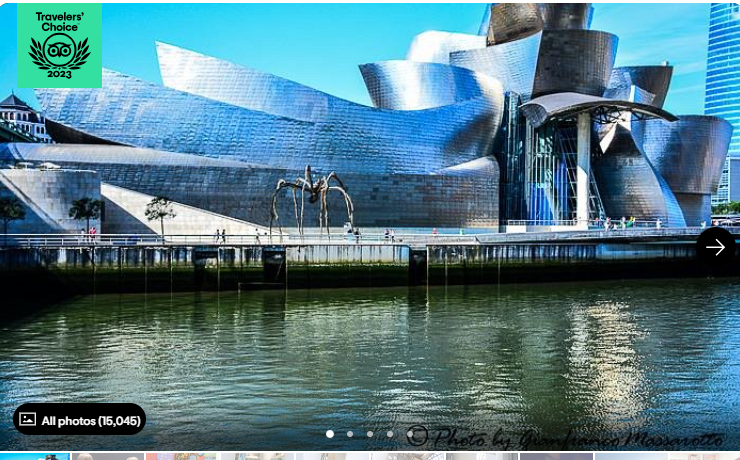This screenshot has height=460, width=740.
Task: Open the ninth thumbnail in bottom strip
Action: [630, 456]
